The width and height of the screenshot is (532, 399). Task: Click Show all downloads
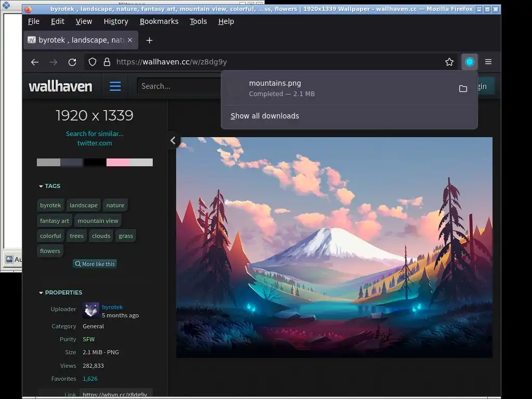coord(264,116)
